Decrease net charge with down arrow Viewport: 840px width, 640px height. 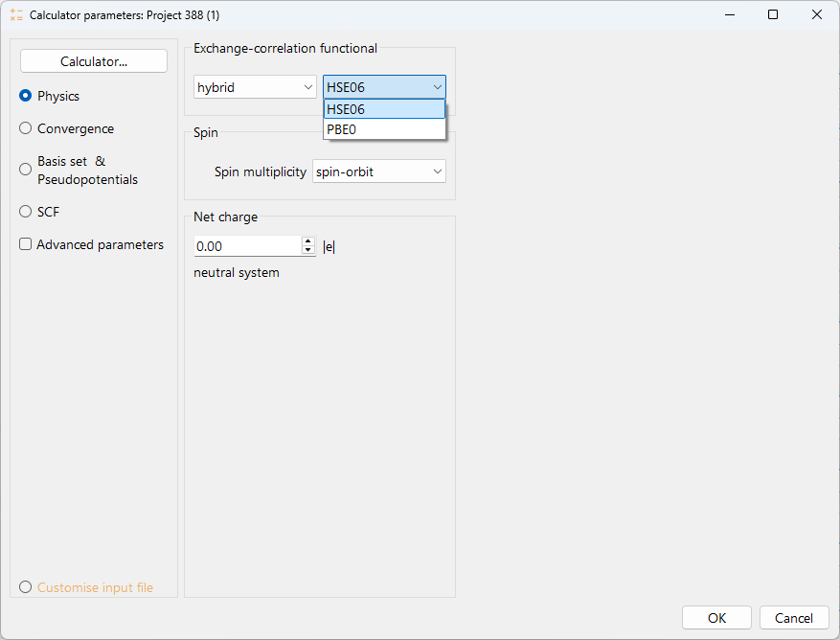point(308,251)
